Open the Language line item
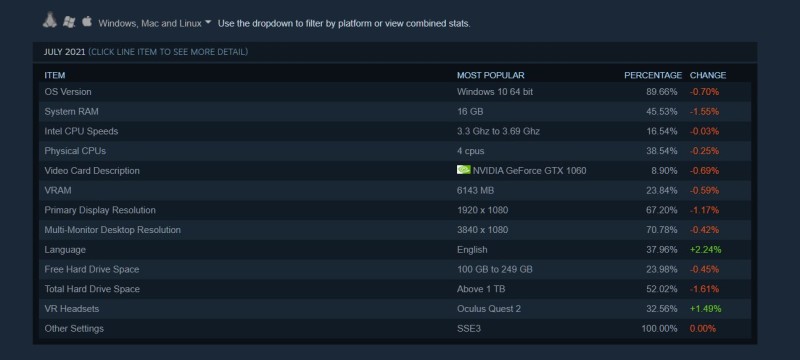This screenshot has height=360, width=800. click(x=394, y=250)
